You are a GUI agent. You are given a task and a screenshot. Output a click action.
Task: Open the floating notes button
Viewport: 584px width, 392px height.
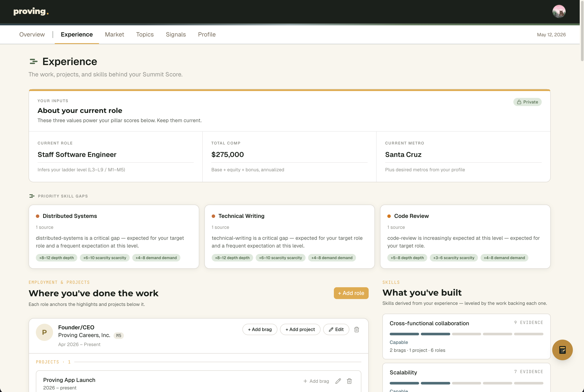tap(562, 350)
